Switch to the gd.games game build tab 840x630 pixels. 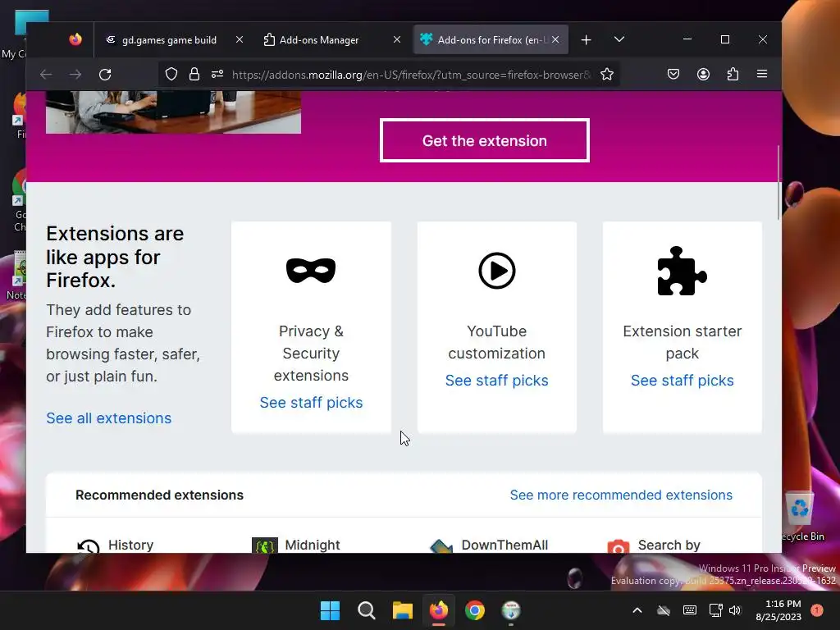[x=171, y=39]
